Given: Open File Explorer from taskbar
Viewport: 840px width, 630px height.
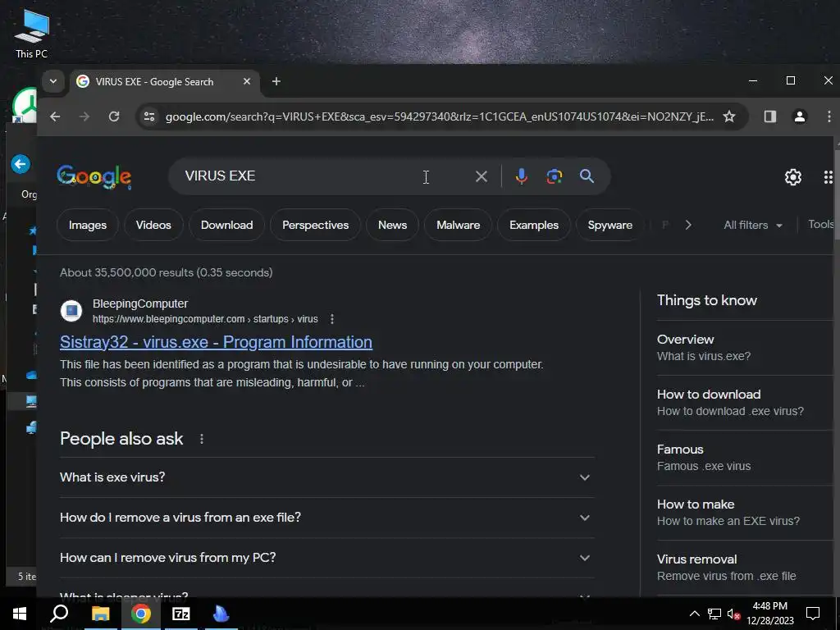Looking at the screenshot, I should point(100,614).
